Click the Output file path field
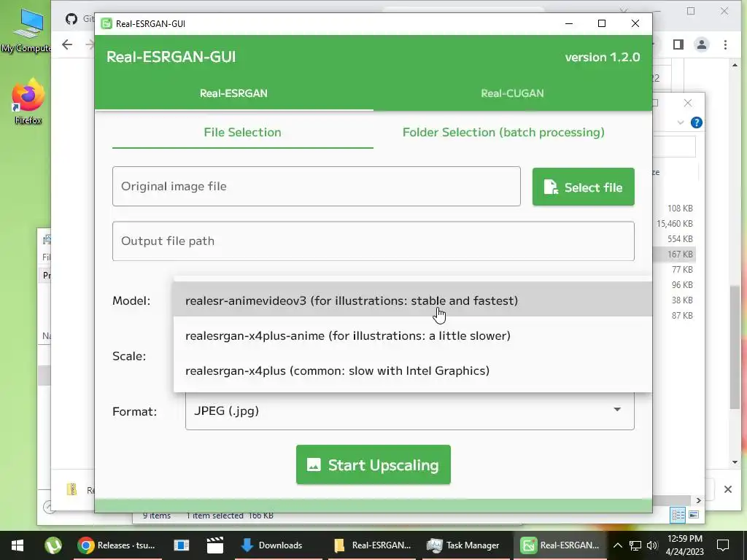Screen dimensions: 747x560 (x=373, y=241)
